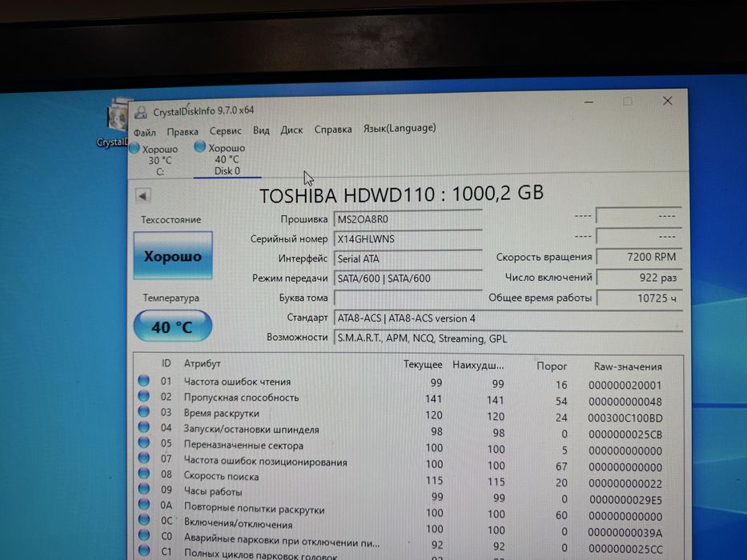Click status icon for attribute 05

[143, 442]
